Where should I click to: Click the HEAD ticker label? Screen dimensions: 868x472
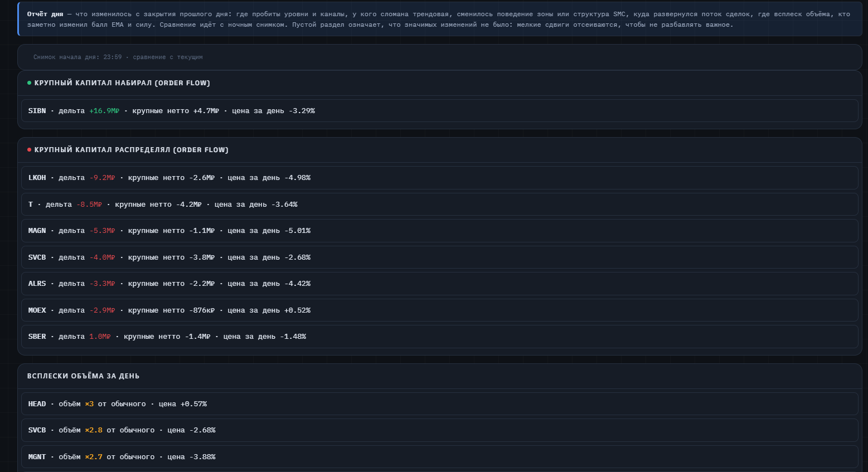(37, 404)
